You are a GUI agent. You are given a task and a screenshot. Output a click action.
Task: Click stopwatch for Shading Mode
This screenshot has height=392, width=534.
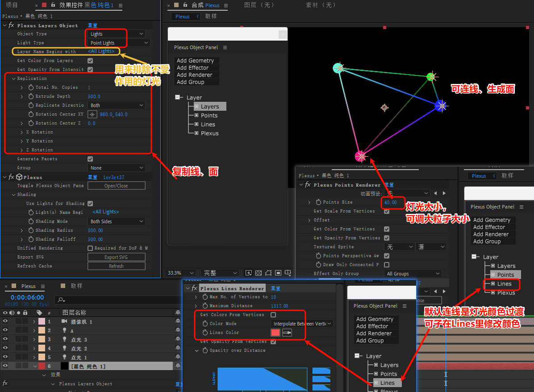point(31,221)
